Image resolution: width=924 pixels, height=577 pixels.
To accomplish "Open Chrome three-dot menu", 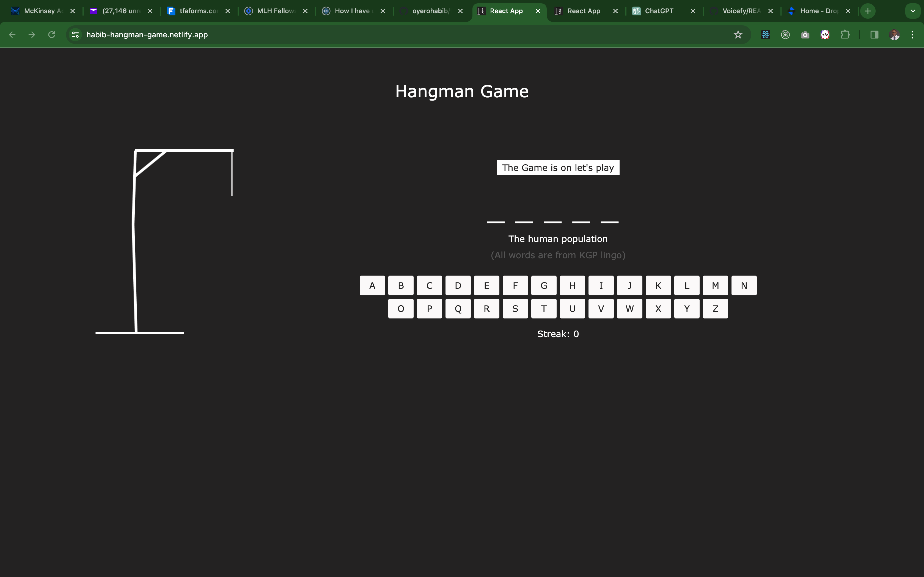I will click(x=912, y=35).
